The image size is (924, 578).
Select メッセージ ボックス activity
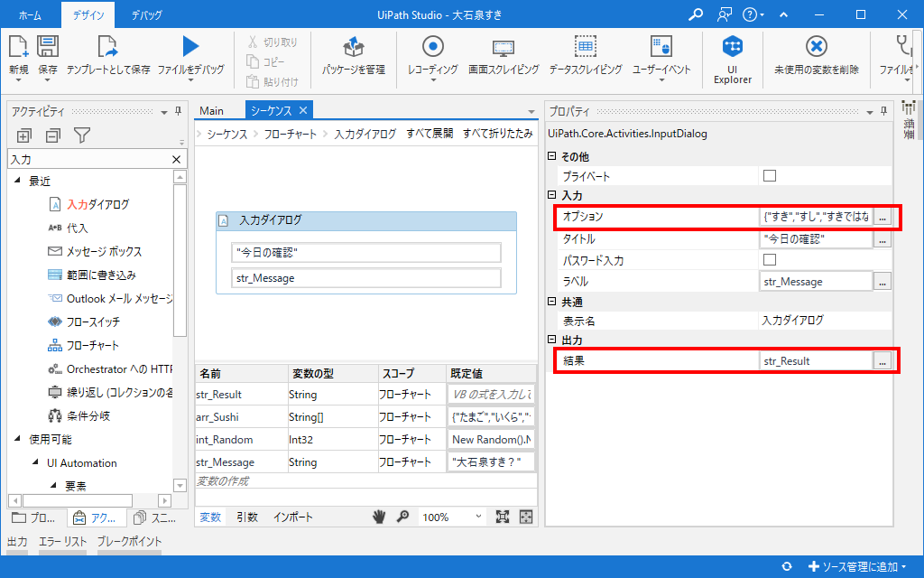[x=94, y=251]
